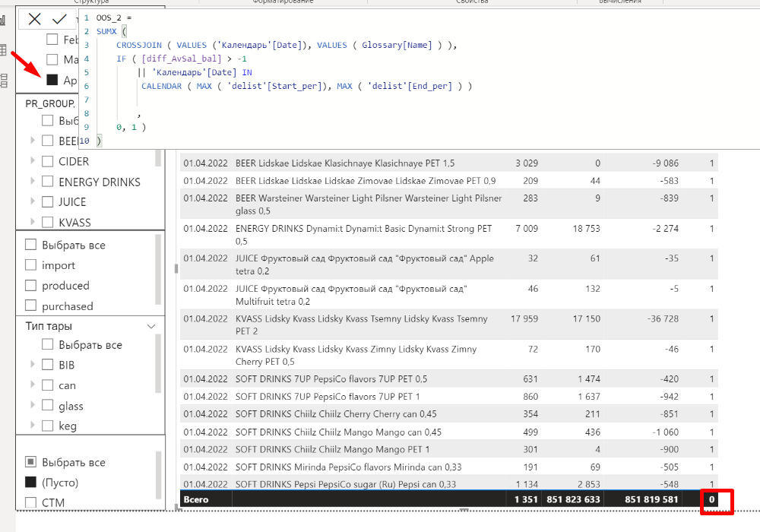
Task: Expand the BEER tree node
Action: coord(33,141)
